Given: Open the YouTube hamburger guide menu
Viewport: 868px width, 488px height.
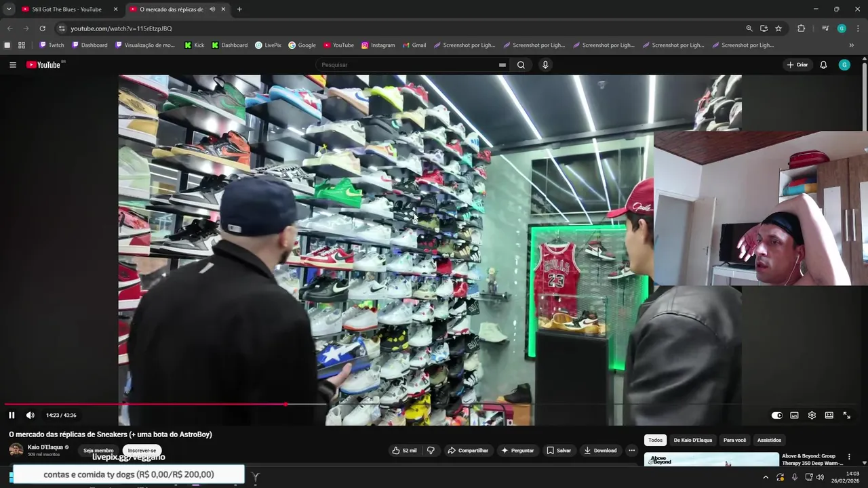Looking at the screenshot, I should [x=13, y=65].
